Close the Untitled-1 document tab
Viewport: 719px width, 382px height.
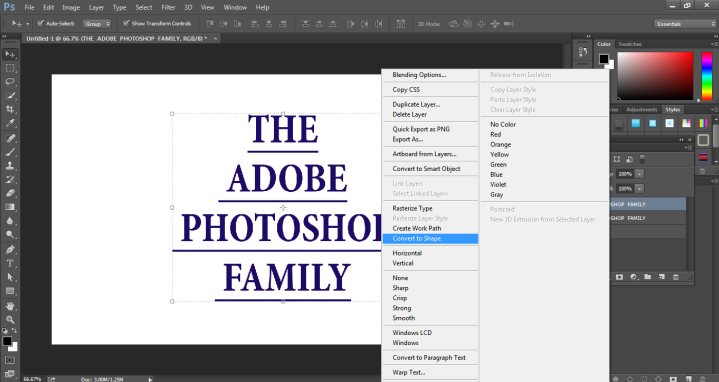pyautogui.click(x=215, y=39)
